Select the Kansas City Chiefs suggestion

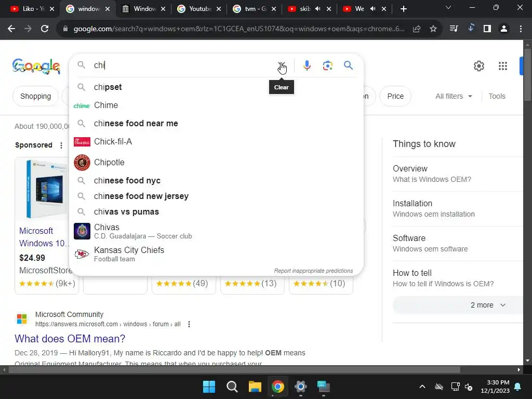coord(216,254)
